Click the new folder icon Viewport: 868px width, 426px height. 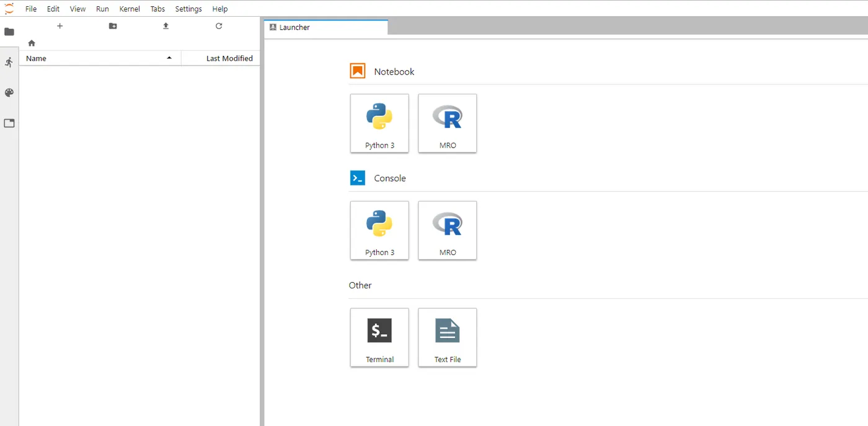click(113, 26)
